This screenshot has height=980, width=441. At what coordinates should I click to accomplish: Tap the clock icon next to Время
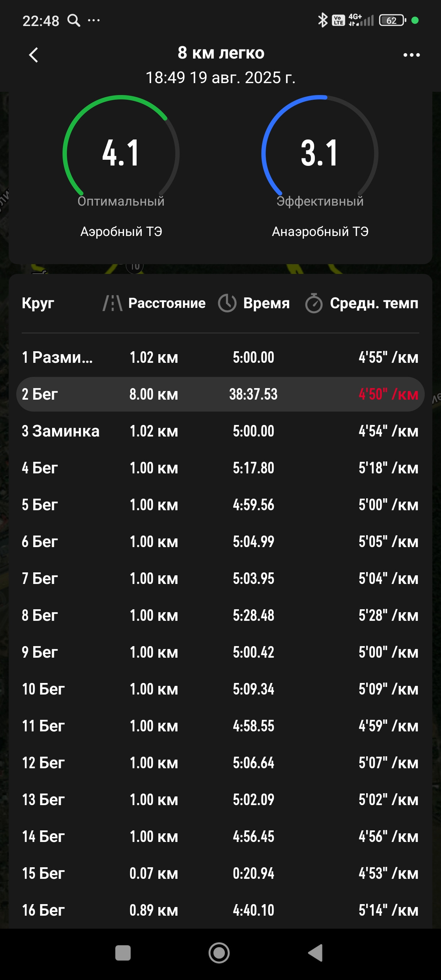point(227,303)
